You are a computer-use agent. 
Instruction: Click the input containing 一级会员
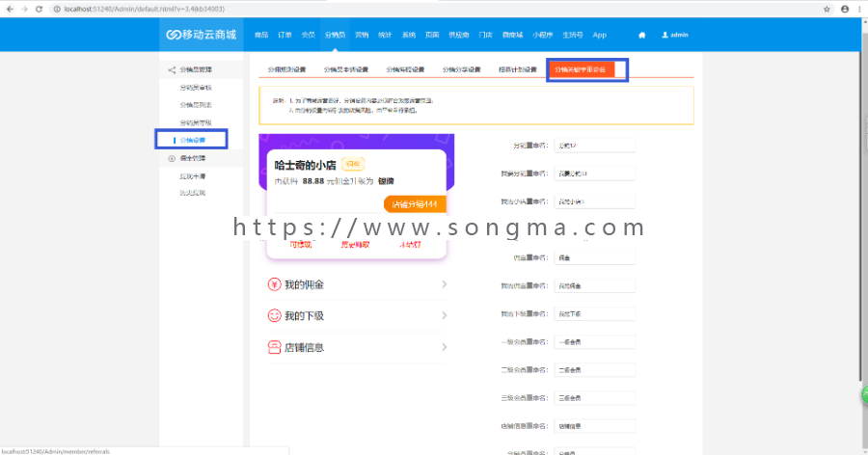pos(594,342)
